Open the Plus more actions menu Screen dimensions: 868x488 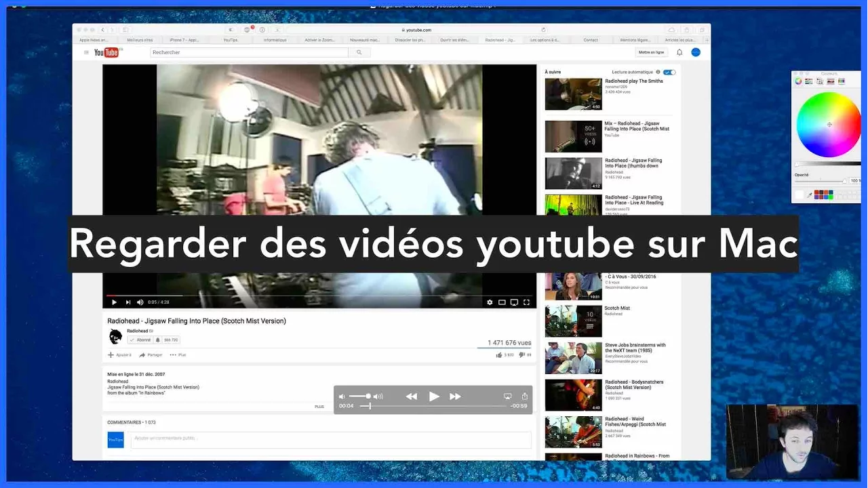178,355
